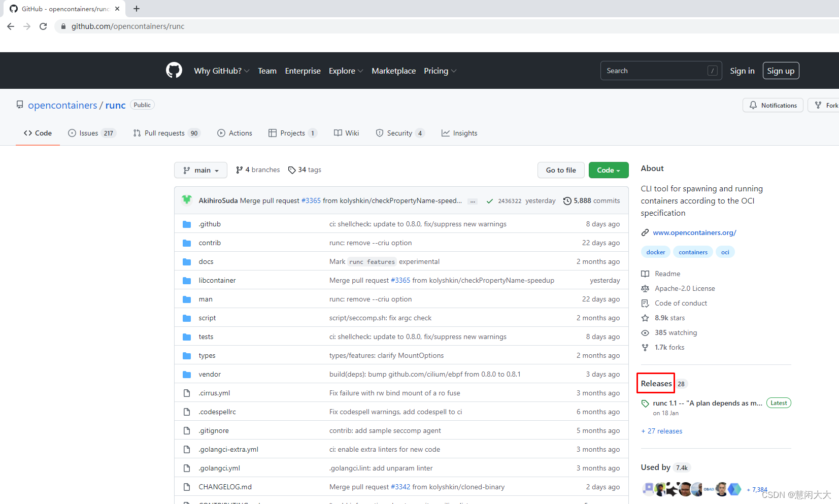Click the Sign up button
The image size is (839, 504).
pos(781,70)
